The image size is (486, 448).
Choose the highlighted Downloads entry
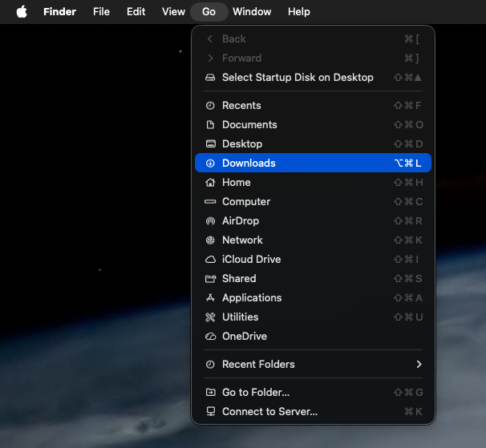[x=313, y=163]
